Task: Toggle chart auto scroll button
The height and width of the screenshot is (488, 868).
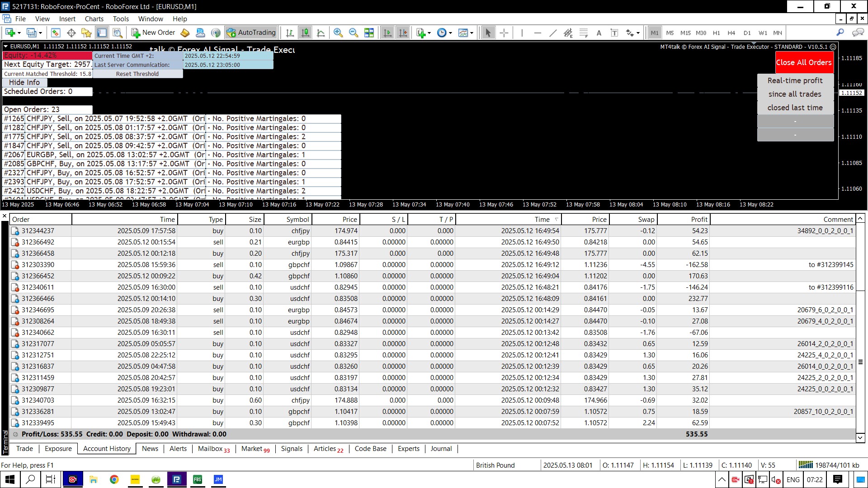Action: [x=387, y=33]
